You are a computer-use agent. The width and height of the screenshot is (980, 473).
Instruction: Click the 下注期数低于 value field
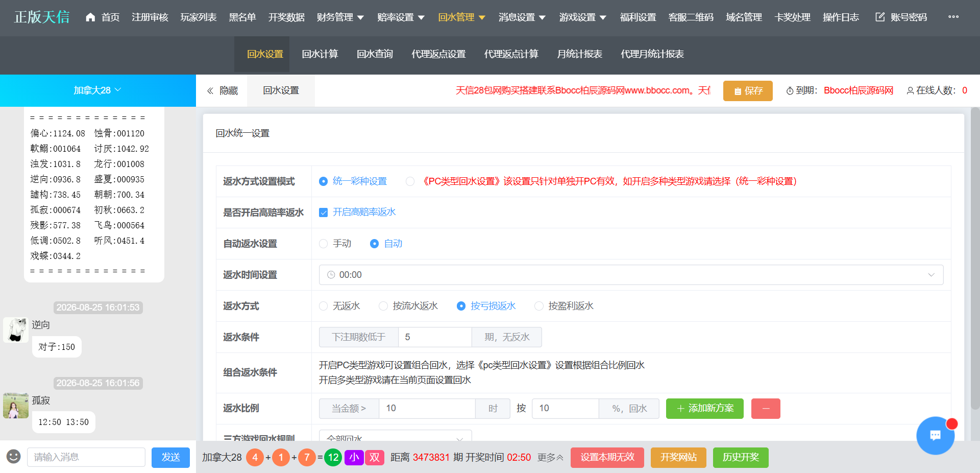(x=435, y=337)
